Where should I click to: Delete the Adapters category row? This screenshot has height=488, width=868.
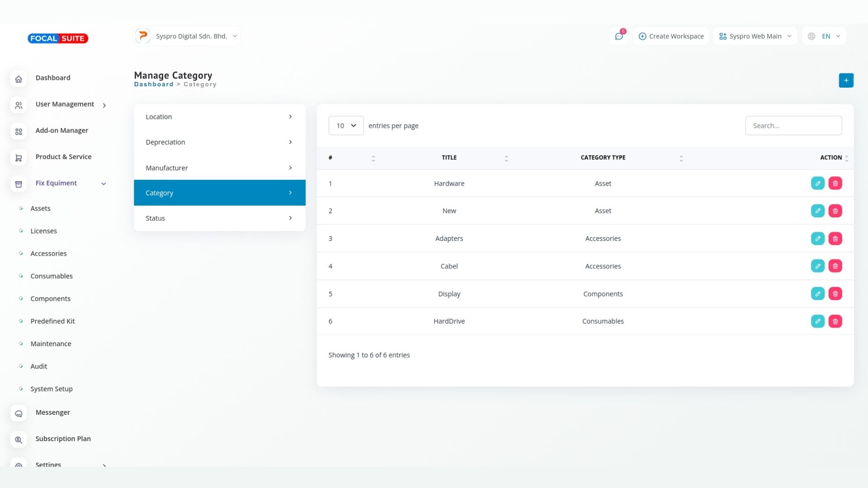click(835, 239)
